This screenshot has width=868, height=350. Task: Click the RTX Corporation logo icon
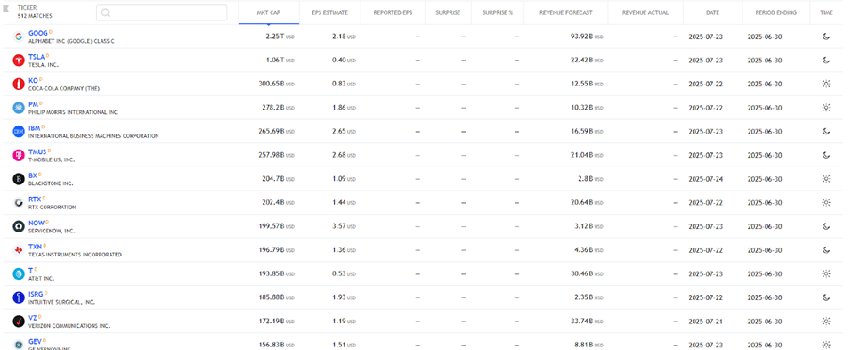coord(19,203)
